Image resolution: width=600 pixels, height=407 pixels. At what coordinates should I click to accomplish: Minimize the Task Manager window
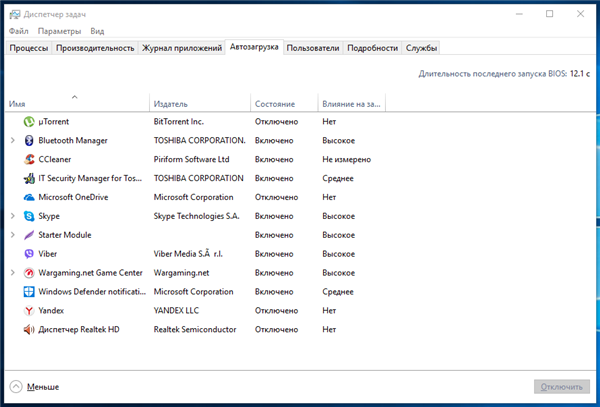pyautogui.click(x=519, y=14)
